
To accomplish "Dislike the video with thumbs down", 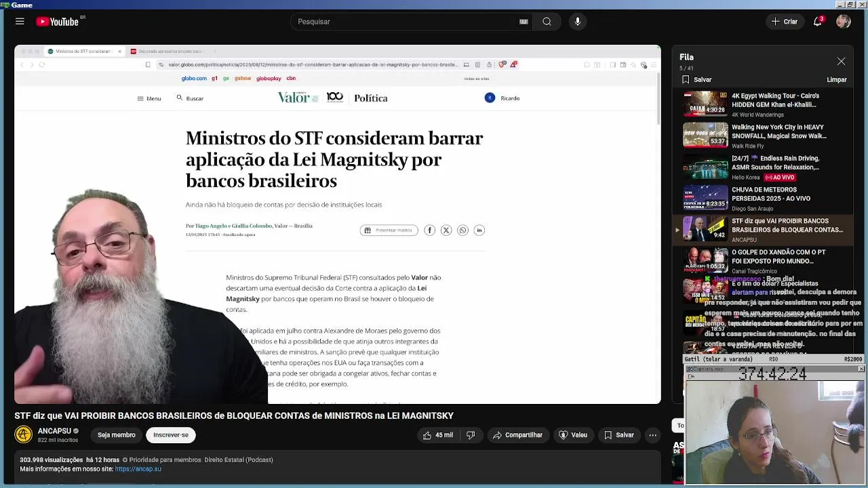I will [x=471, y=435].
